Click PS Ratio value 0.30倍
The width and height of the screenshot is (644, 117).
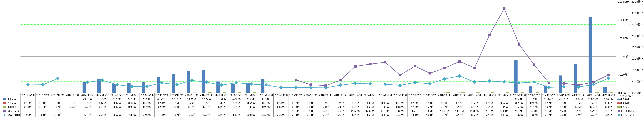[58, 103]
